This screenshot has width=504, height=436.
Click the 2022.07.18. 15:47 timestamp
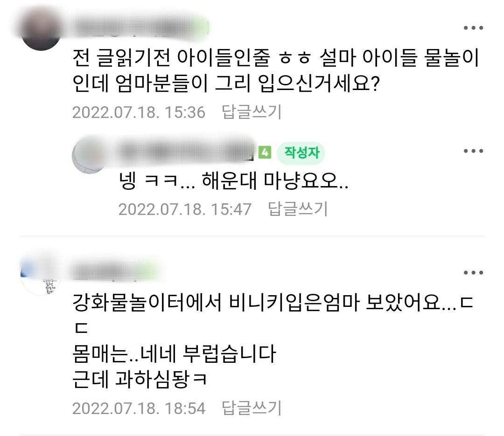pos(185,209)
